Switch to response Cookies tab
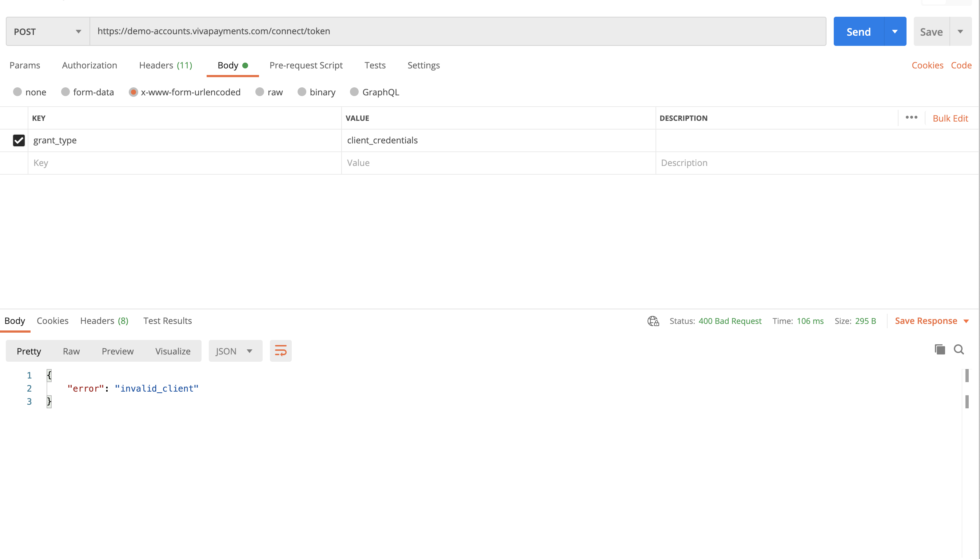Viewport: 980px width, 559px height. (53, 321)
